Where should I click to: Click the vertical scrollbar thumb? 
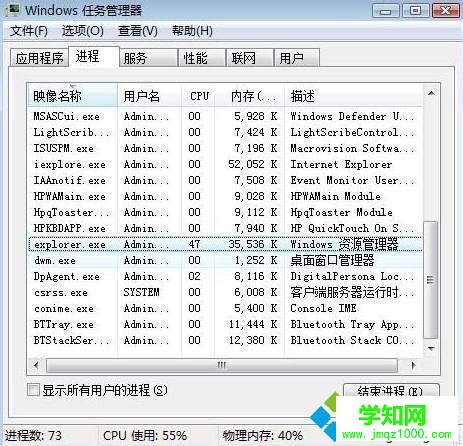[x=431, y=280]
